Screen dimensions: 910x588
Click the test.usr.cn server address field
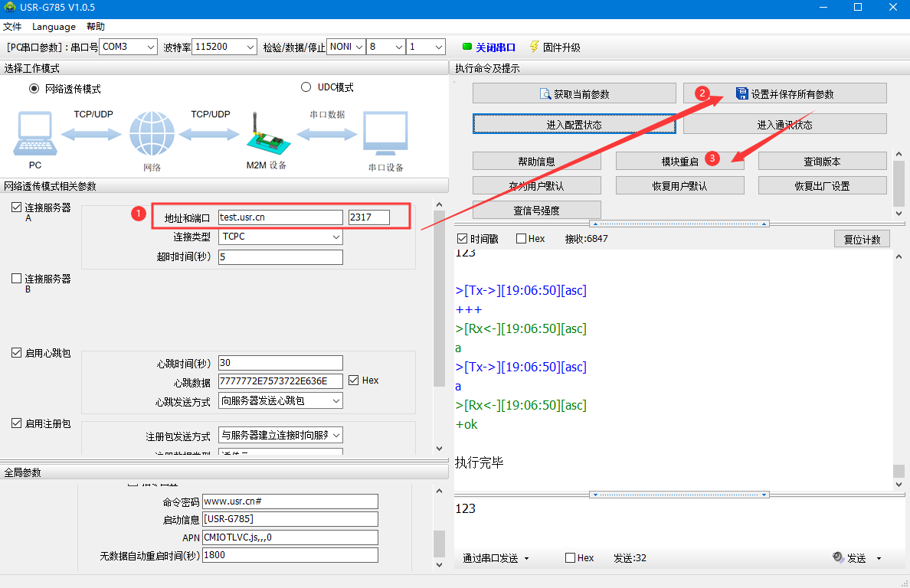click(x=280, y=217)
